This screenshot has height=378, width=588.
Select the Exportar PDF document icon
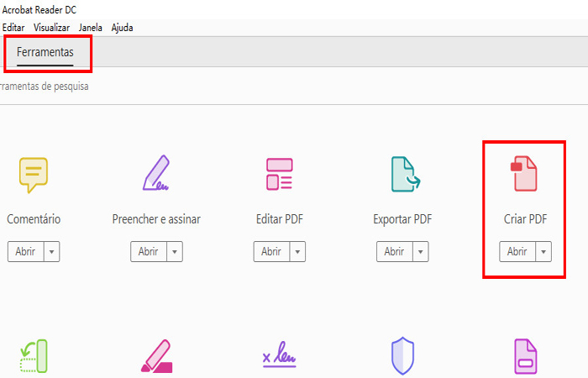(406, 174)
